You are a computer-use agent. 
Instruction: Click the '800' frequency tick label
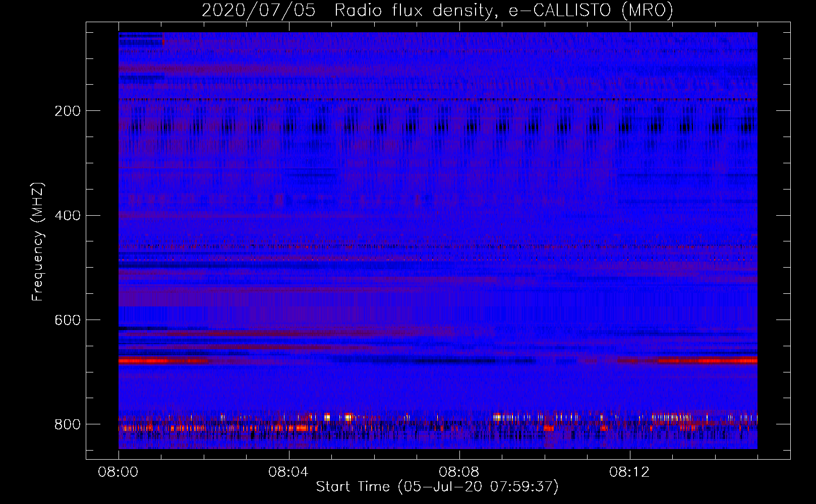[68, 425]
